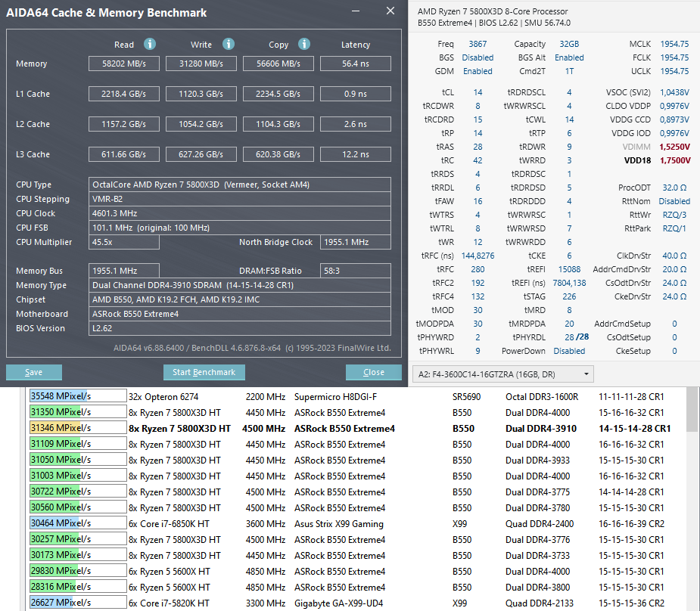Click ClkDrvStr value 40.0 Ω
The image size is (700, 611).
pyautogui.click(x=674, y=256)
